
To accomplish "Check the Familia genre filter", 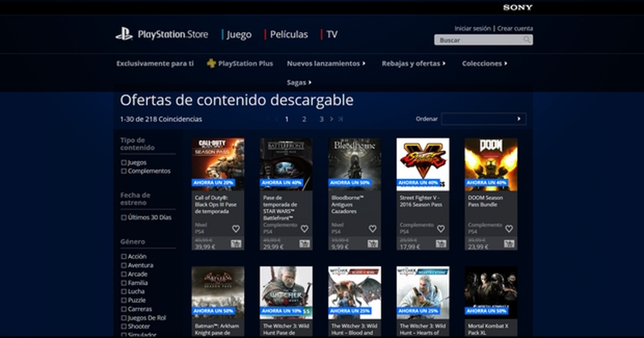I will click(123, 283).
